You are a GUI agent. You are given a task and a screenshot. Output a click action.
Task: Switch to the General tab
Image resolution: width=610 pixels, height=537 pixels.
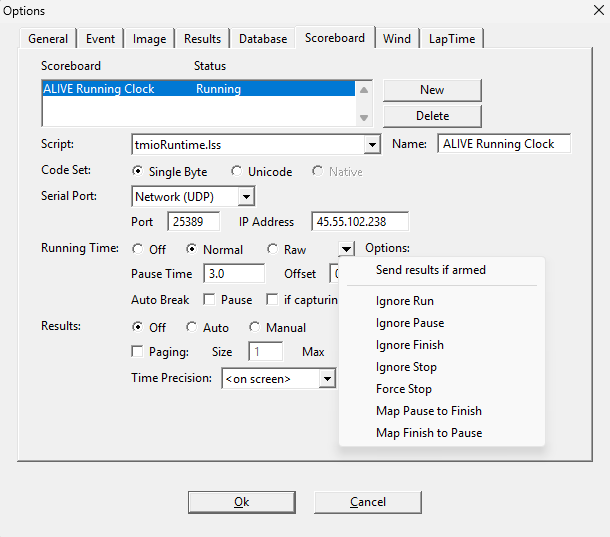coord(48,39)
